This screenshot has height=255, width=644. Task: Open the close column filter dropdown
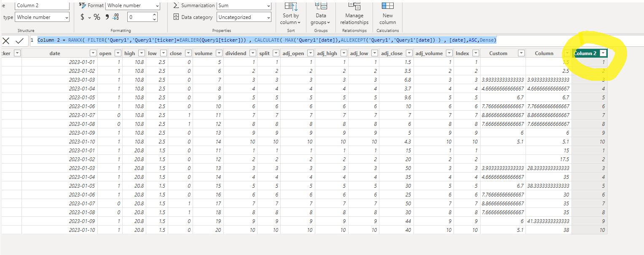188,53
